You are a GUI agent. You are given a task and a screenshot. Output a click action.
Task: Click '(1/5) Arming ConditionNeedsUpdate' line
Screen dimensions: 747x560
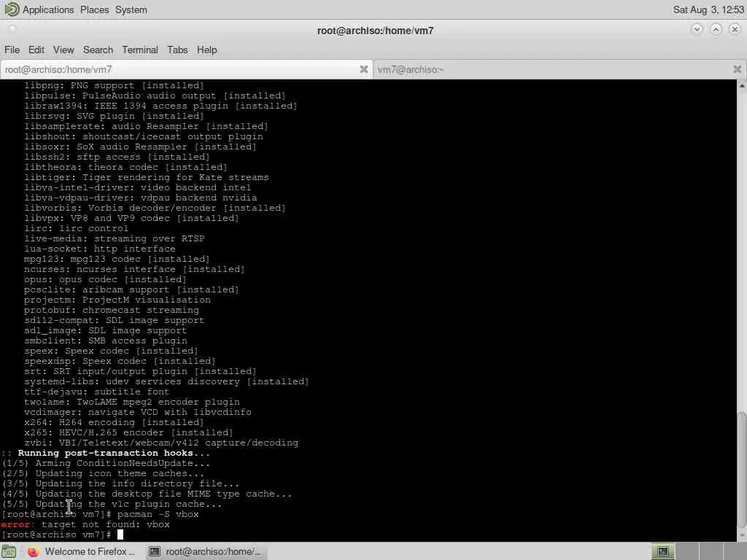coord(106,463)
